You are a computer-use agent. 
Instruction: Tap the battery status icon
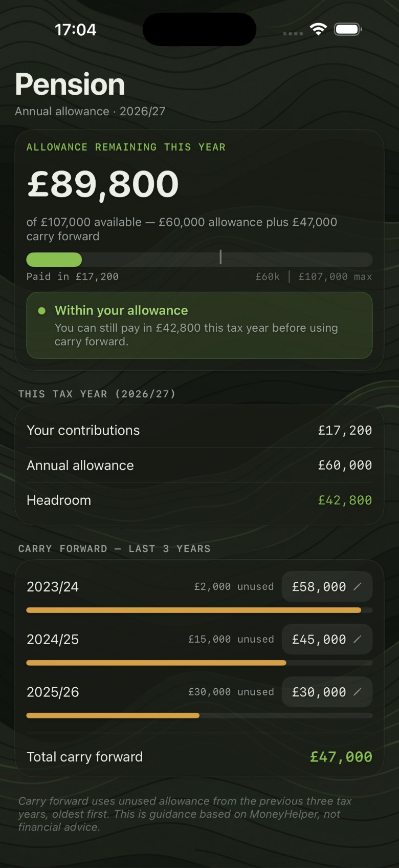tap(348, 29)
